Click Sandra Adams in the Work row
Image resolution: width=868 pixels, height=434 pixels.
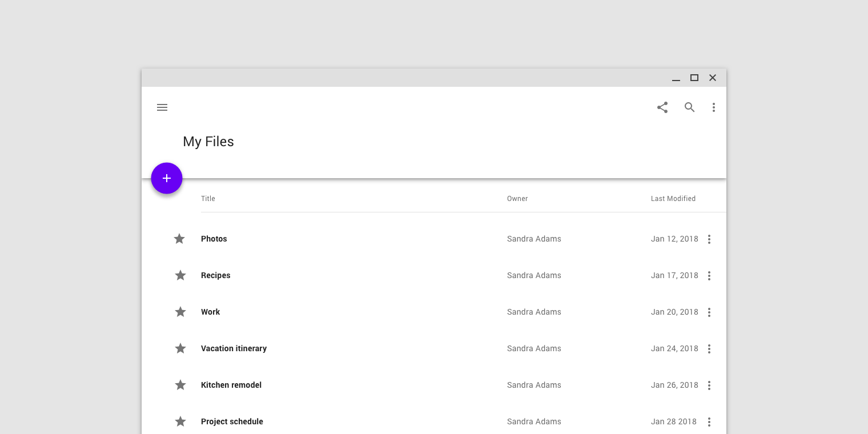534,312
